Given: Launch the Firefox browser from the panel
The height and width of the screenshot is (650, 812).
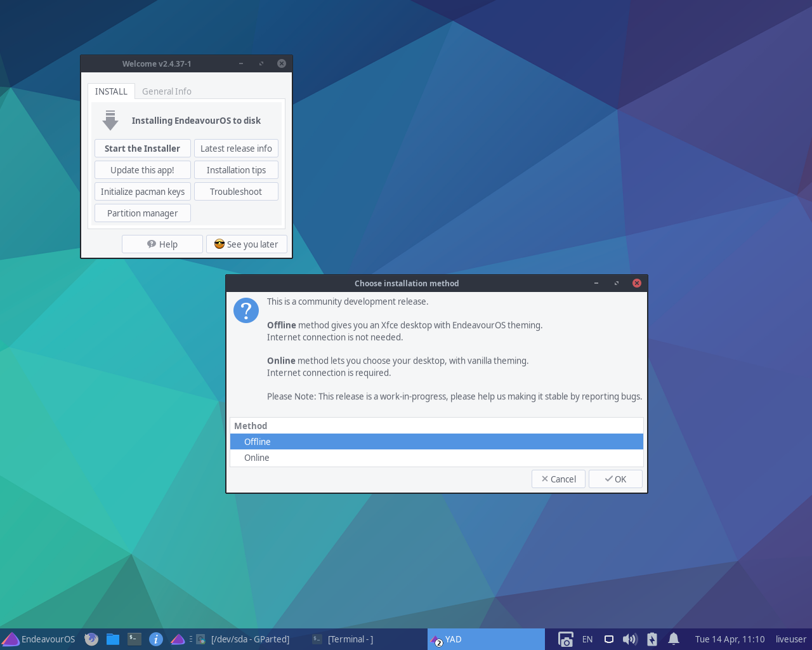Looking at the screenshot, I should (x=91, y=639).
